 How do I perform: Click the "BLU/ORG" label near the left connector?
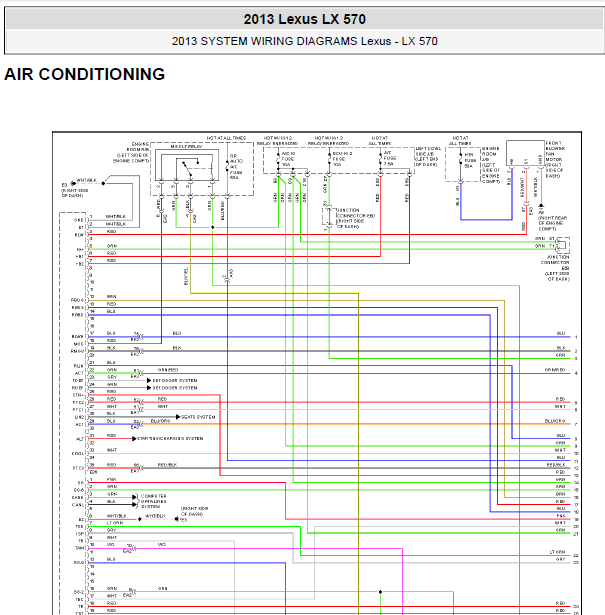160,421
